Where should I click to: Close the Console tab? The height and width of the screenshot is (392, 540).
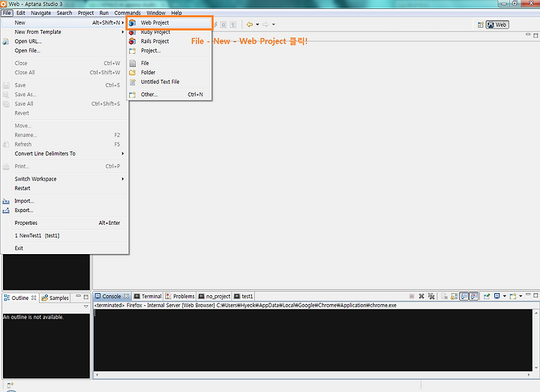tap(127, 296)
